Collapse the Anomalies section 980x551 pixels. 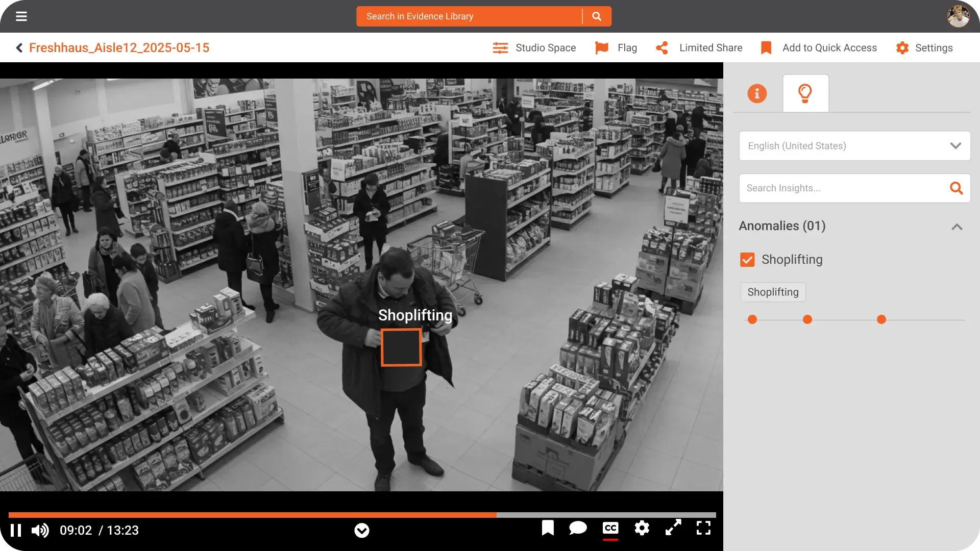[x=957, y=227]
